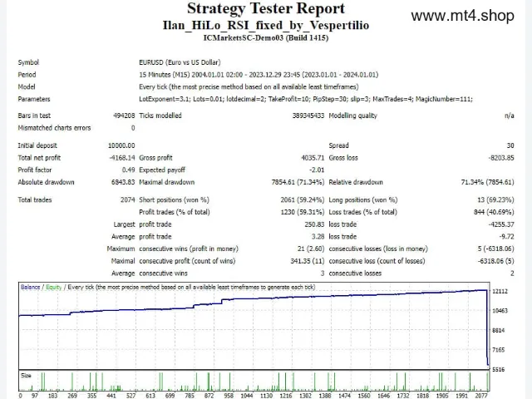Click the Mismatched charts errors label

point(54,128)
